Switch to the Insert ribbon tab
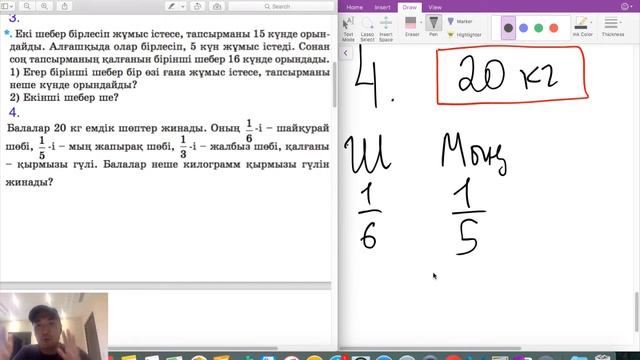The image size is (640, 360). click(x=382, y=7)
